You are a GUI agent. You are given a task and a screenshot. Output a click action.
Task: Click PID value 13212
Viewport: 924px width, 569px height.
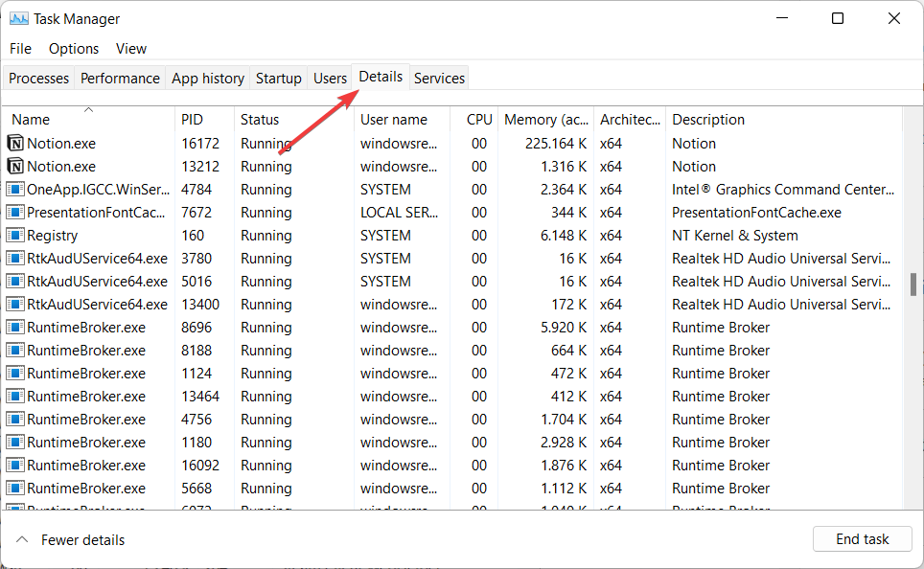pyautogui.click(x=200, y=166)
